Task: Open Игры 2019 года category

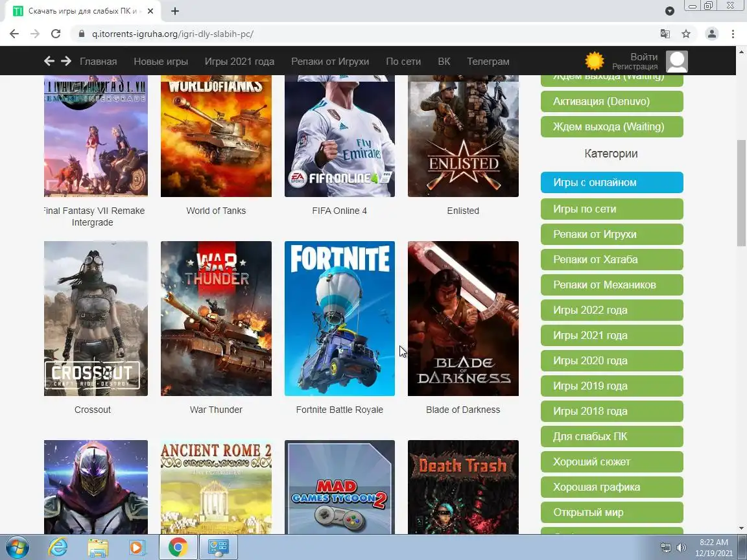Action: [611, 386]
